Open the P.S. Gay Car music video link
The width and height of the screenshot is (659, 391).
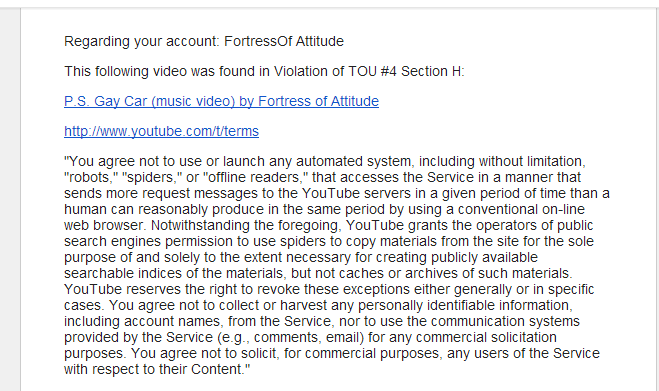(x=221, y=101)
